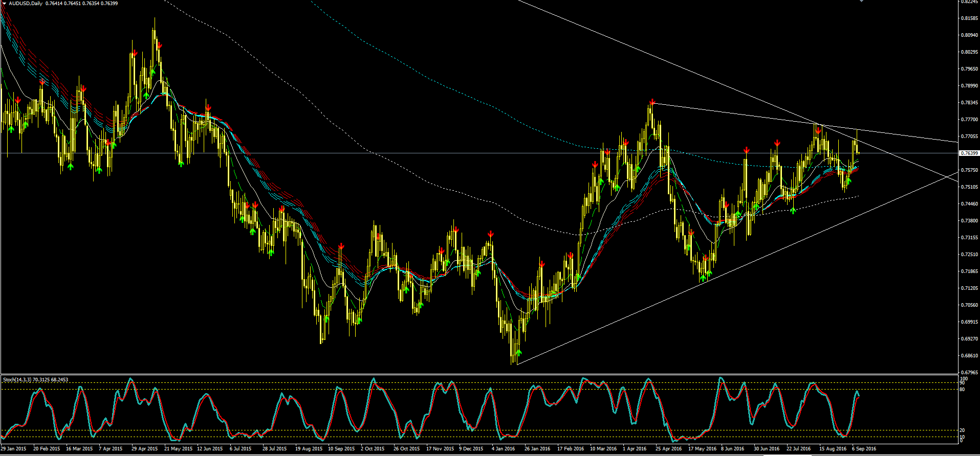Click price scale value 0.78990
The image size is (980, 456).
point(969,86)
